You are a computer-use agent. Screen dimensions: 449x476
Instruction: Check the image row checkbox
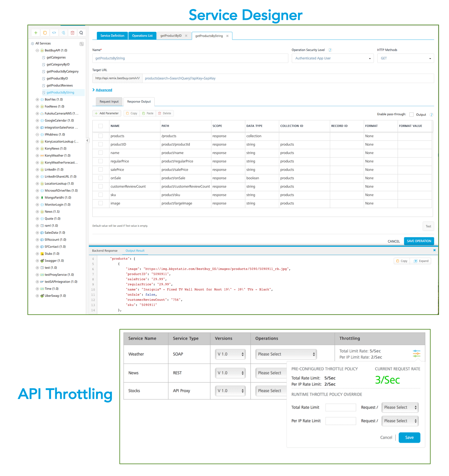click(x=100, y=203)
